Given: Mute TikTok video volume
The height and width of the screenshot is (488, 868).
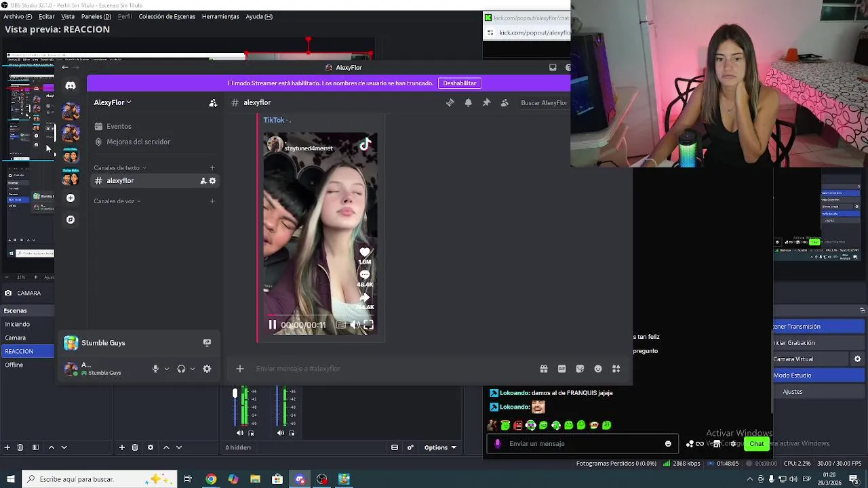Looking at the screenshot, I should [x=355, y=325].
